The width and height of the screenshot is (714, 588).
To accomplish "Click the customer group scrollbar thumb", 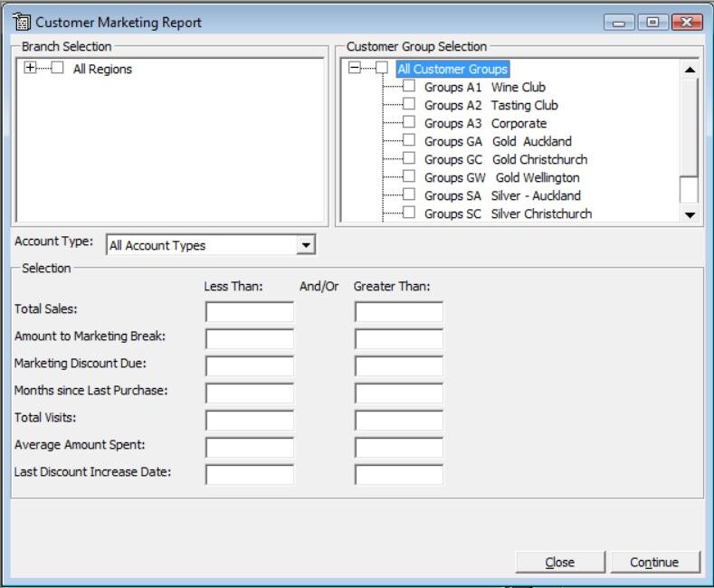I will click(x=690, y=128).
